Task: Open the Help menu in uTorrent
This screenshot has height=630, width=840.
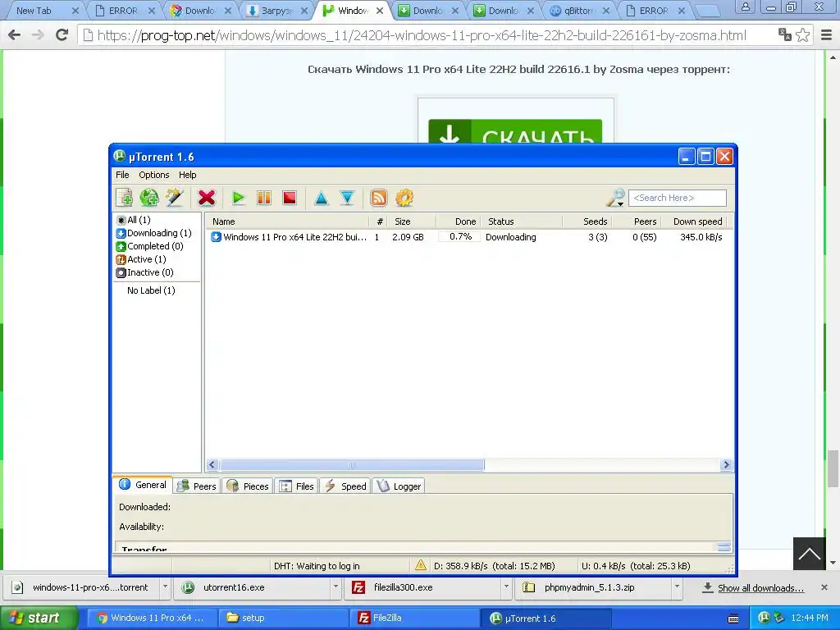Action: pos(188,175)
